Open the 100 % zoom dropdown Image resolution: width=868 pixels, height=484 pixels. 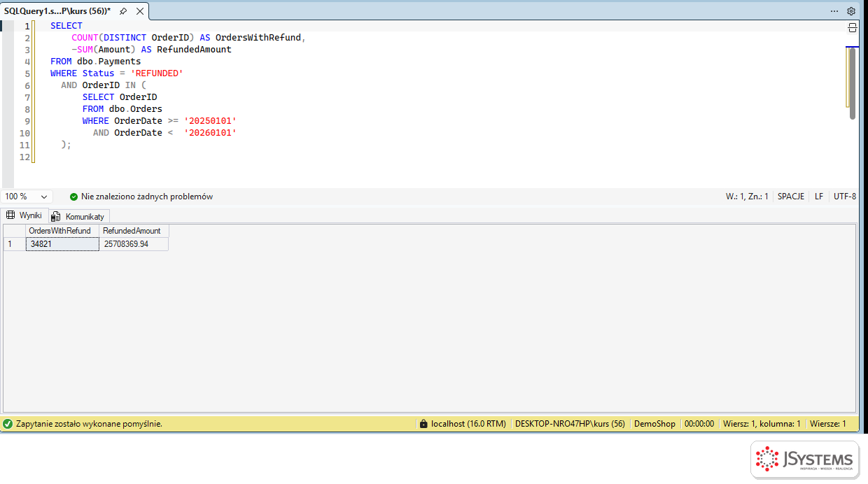27,197
